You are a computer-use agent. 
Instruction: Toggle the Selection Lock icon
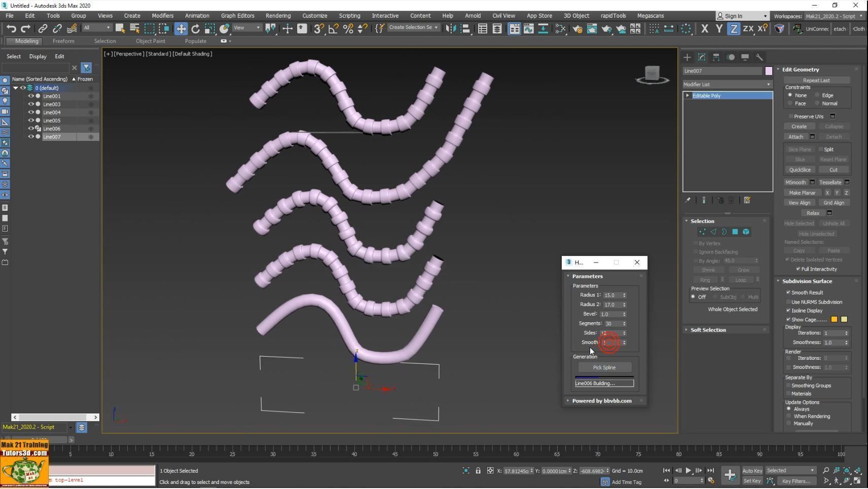point(478,471)
